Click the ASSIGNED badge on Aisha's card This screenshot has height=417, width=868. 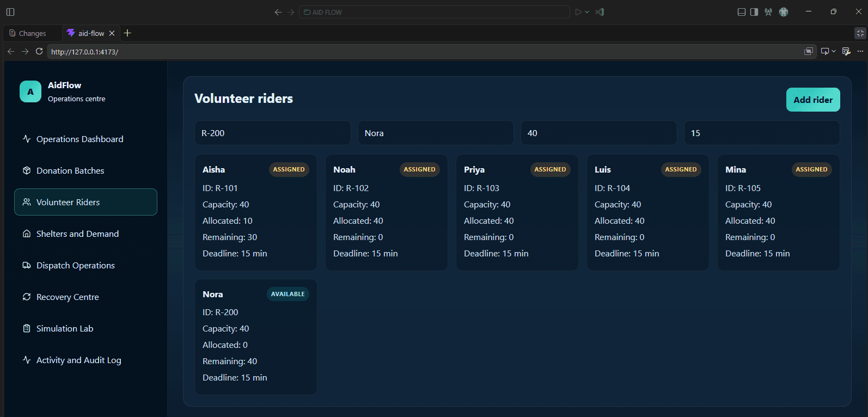tap(289, 169)
